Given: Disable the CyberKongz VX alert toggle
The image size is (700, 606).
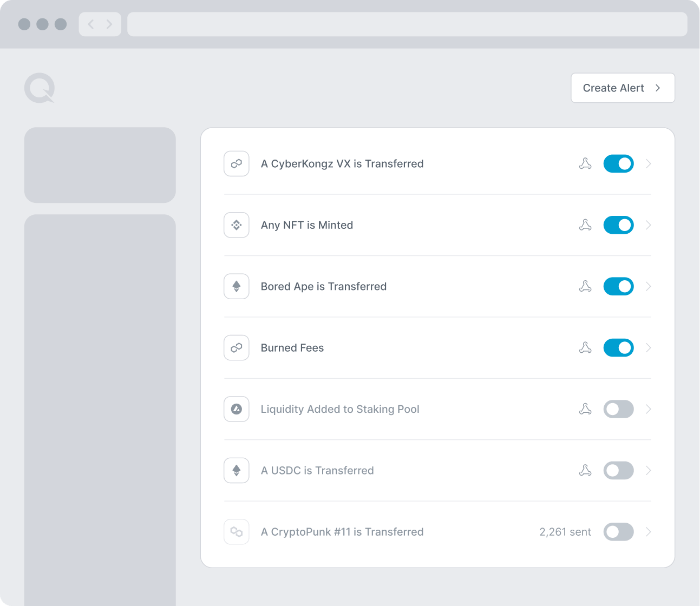Looking at the screenshot, I should tap(618, 163).
